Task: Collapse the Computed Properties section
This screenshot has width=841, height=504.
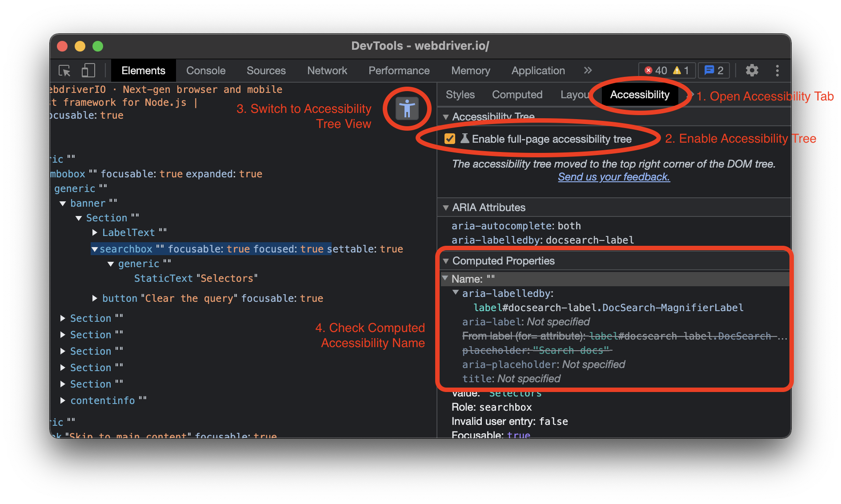Action: [x=446, y=261]
